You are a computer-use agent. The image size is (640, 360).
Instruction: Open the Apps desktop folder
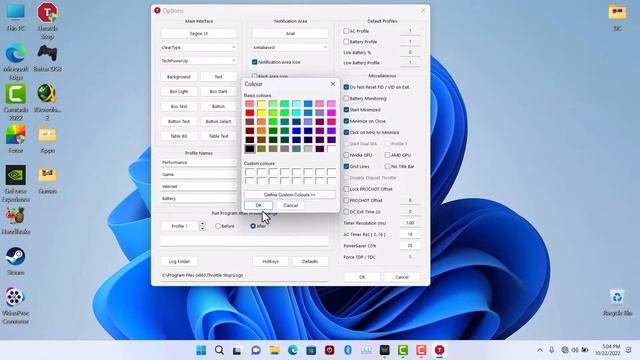tap(47, 140)
